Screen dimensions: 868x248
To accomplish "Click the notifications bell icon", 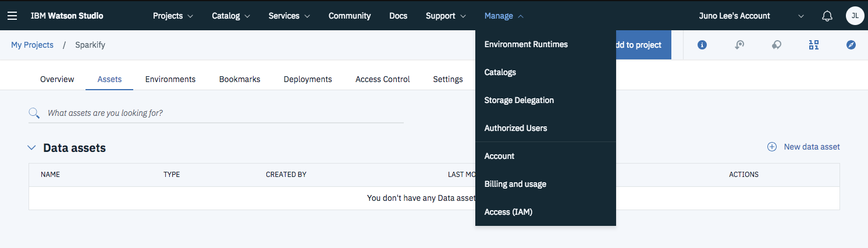I will (827, 16).
